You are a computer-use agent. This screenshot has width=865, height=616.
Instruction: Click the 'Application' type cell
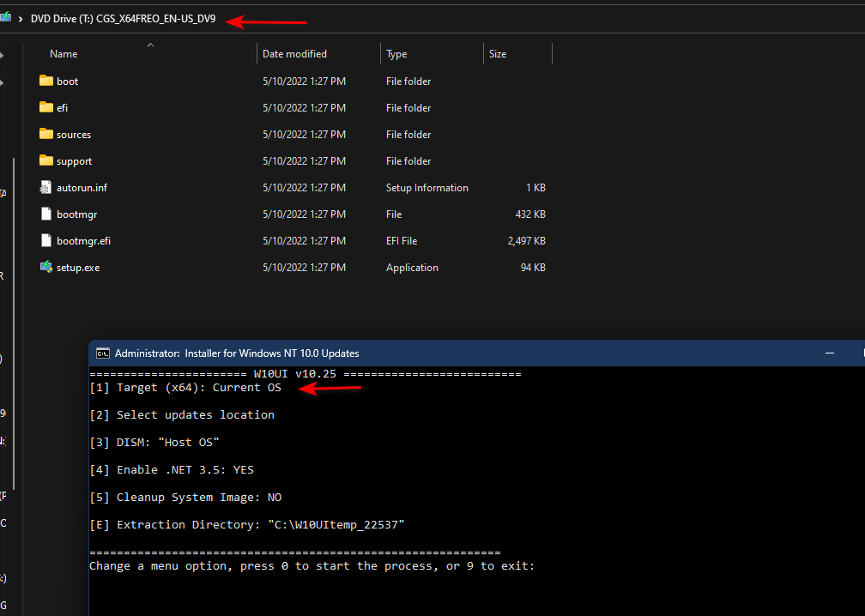pos(412,268)
